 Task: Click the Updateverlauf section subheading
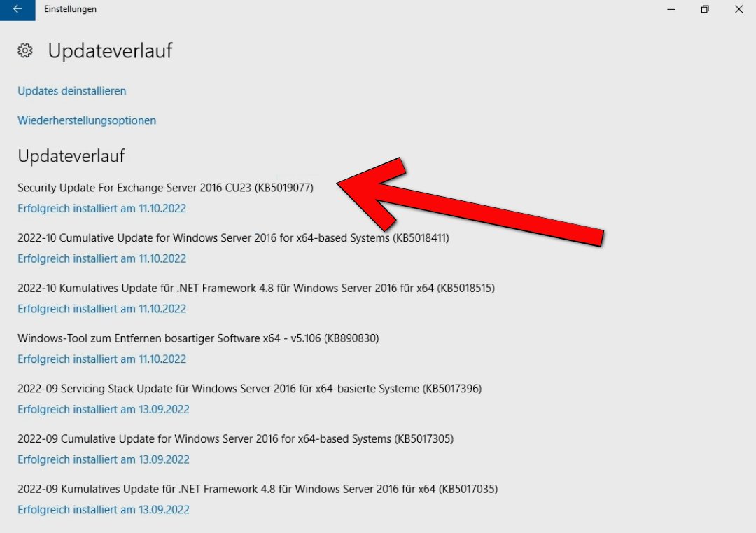[x=71, y=155]
